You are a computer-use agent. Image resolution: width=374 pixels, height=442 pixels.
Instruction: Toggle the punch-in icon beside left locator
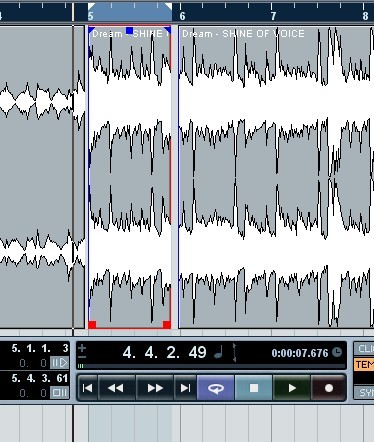[x=59, y=363]
